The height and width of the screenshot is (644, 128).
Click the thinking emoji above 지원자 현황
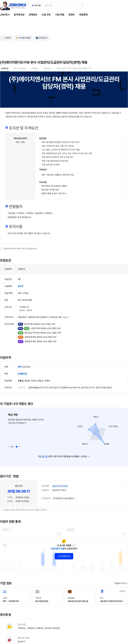coord(64,541)
